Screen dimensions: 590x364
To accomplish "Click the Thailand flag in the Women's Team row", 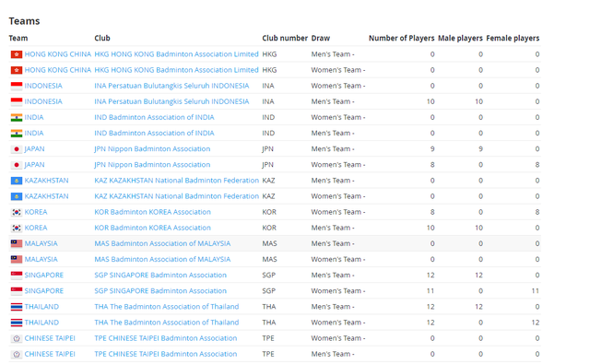I will [x=17, y=323].
